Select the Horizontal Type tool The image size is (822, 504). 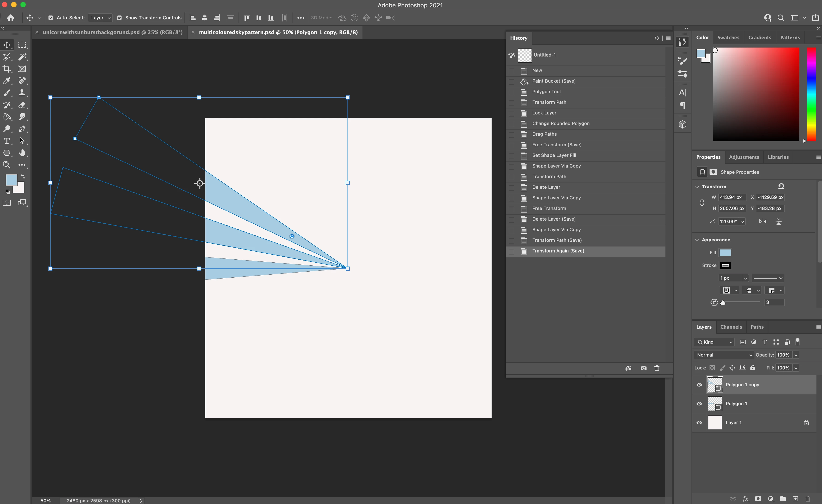tap(7, 141)
